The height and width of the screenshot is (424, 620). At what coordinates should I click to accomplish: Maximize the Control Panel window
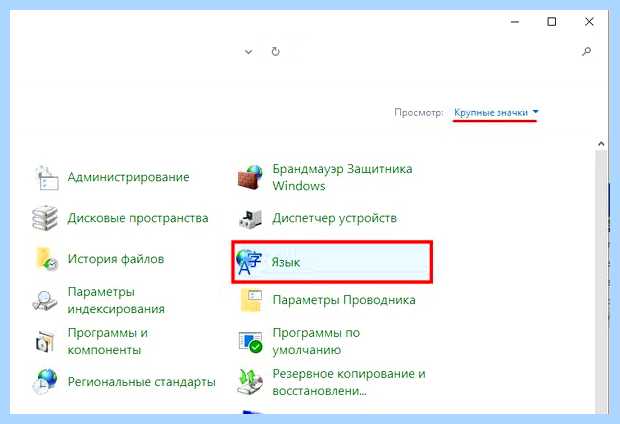tap(552, 22)
